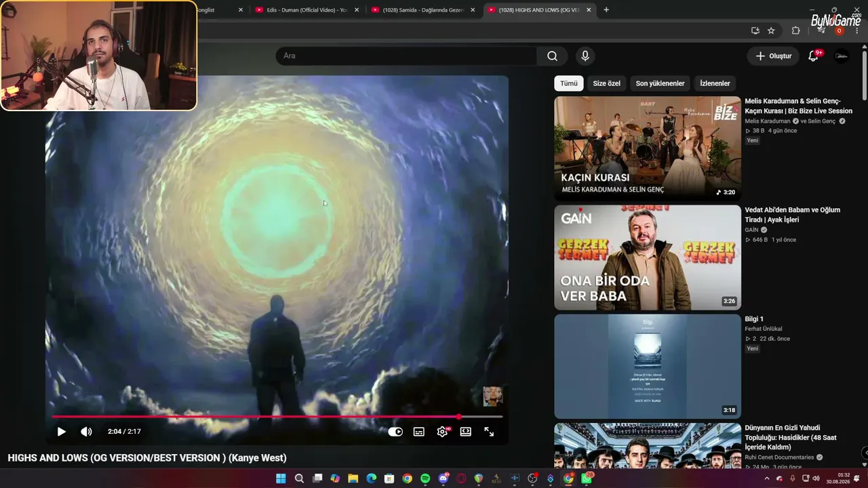Click the 2:04 / 2:17 time display
Viewport: 868px width, 488px height.
124,432
